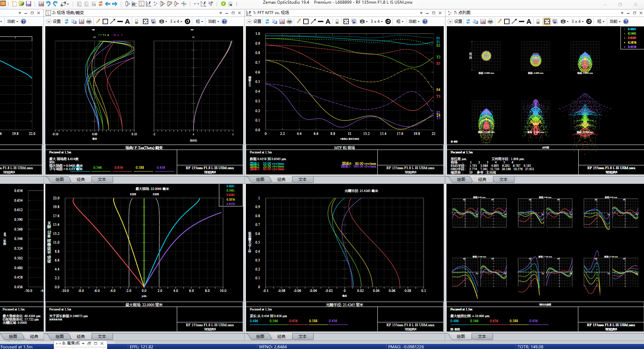This screenshot has height=349, width=644.
Task: Click 设置 label in field curvature window
Action: click(57, 21)
